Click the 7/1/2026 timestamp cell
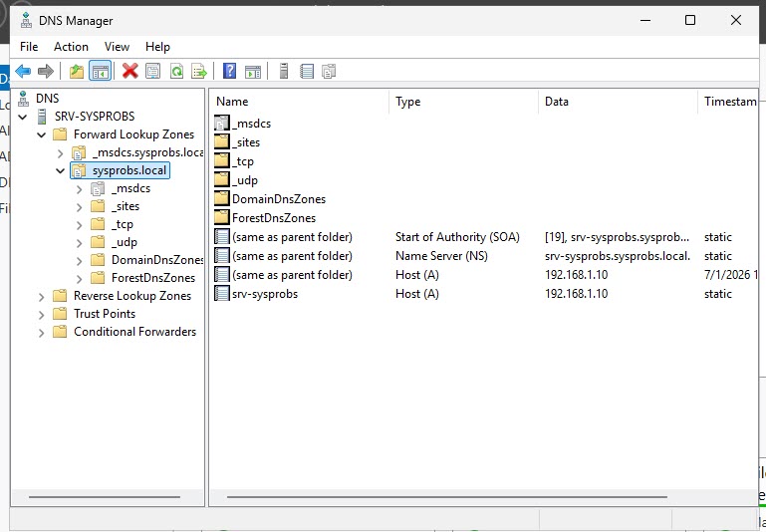Screen dimensions: 766x532 tap(730, 275)
